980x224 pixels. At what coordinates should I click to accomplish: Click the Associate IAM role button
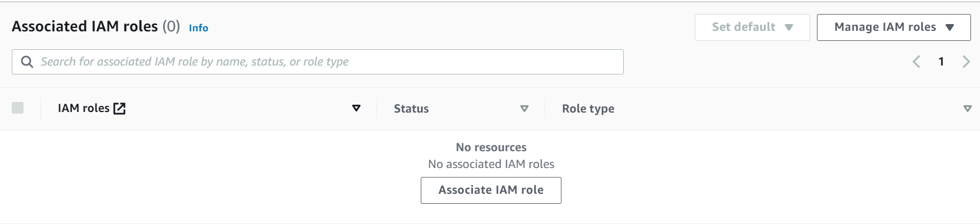coord(491,190)
